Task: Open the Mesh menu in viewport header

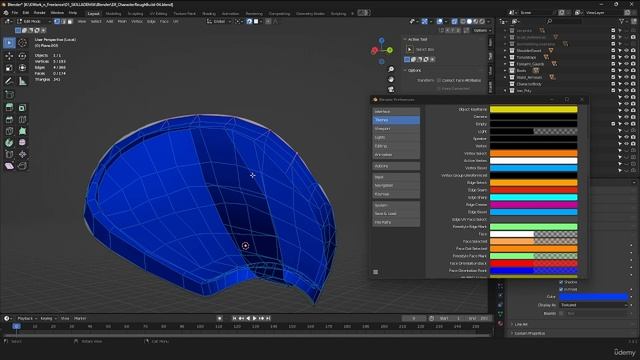Action: tap(122, 21)
